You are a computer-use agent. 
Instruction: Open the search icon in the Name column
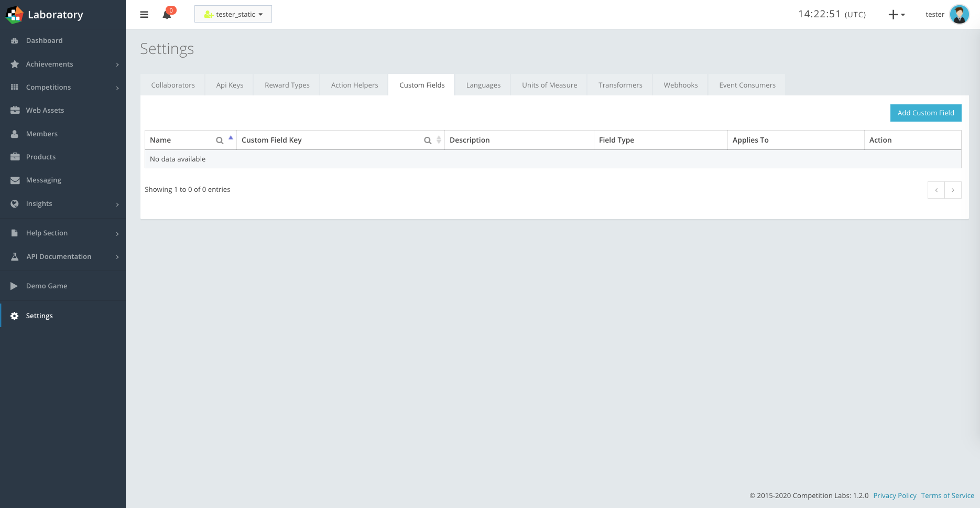coord(220,140)
